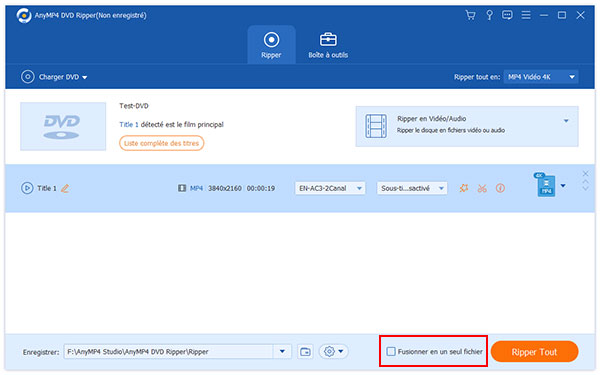The width and height of the screenshot is (600, 375).
Task: Switch to the Ripper tab
Action: click(271, 45)
